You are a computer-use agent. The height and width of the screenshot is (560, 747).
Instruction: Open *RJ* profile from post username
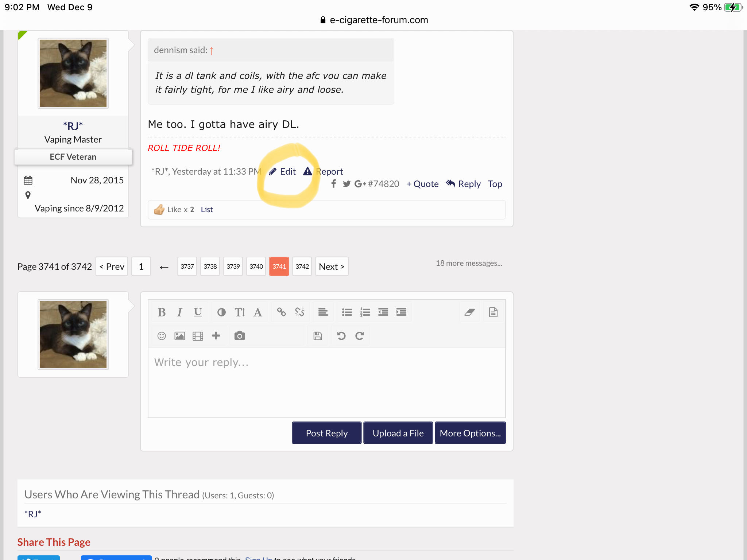point(73,126)
